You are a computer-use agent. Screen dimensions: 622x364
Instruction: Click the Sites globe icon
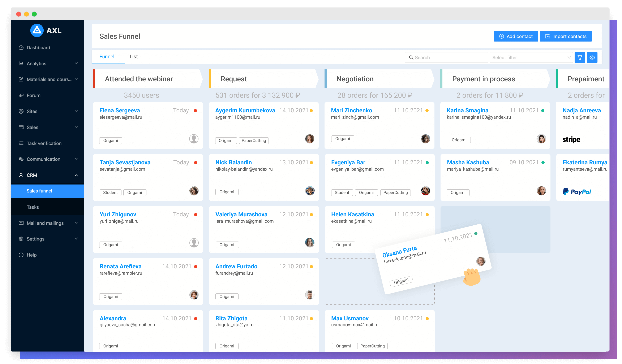(21, 112)
